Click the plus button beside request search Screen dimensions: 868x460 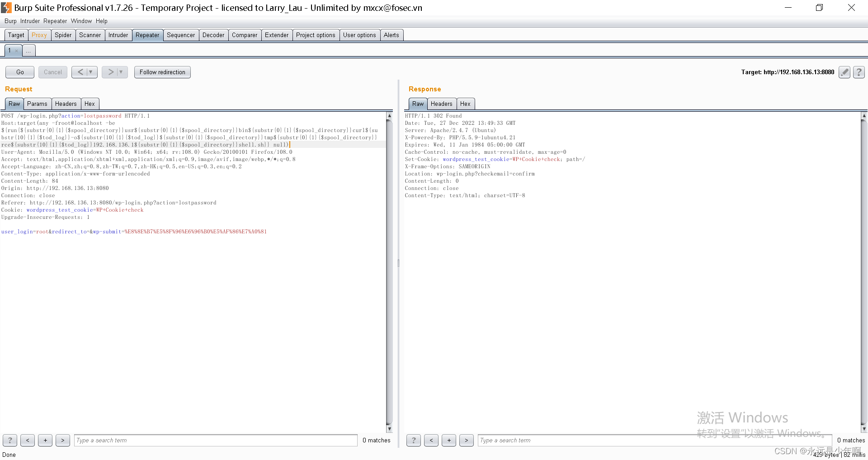[x=45, y=440]
